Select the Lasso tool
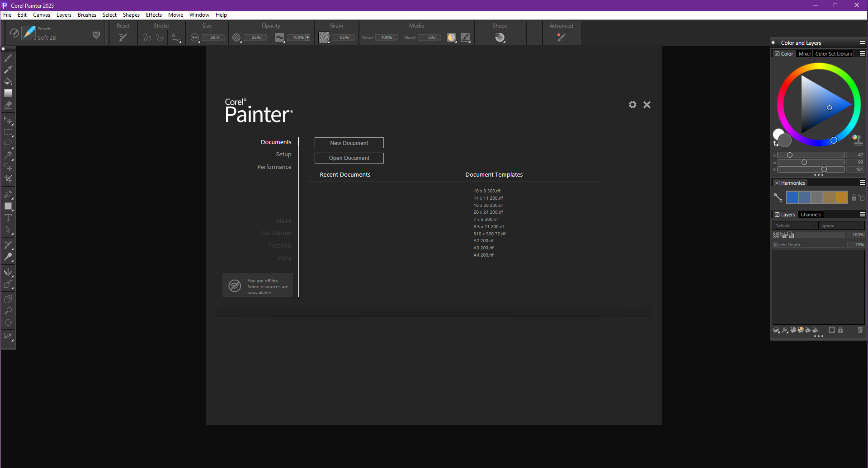 [8, 144]
